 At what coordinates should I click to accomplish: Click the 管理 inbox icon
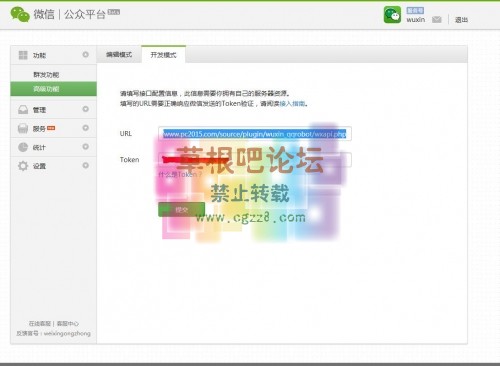23,110
